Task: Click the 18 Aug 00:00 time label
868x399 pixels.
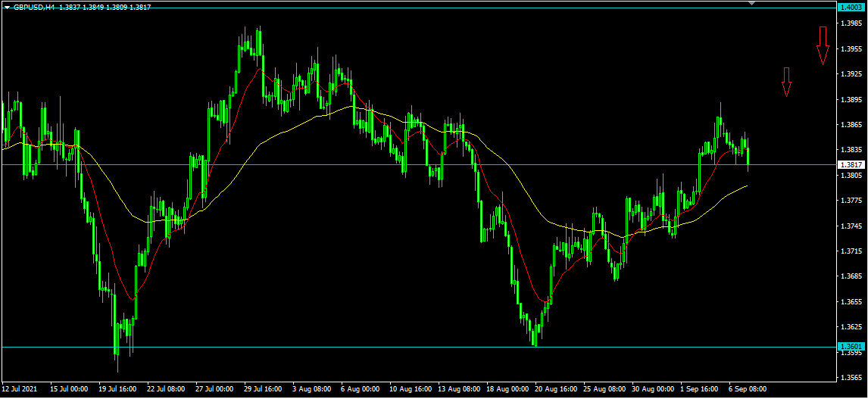Action: click(x=507, y=390)
